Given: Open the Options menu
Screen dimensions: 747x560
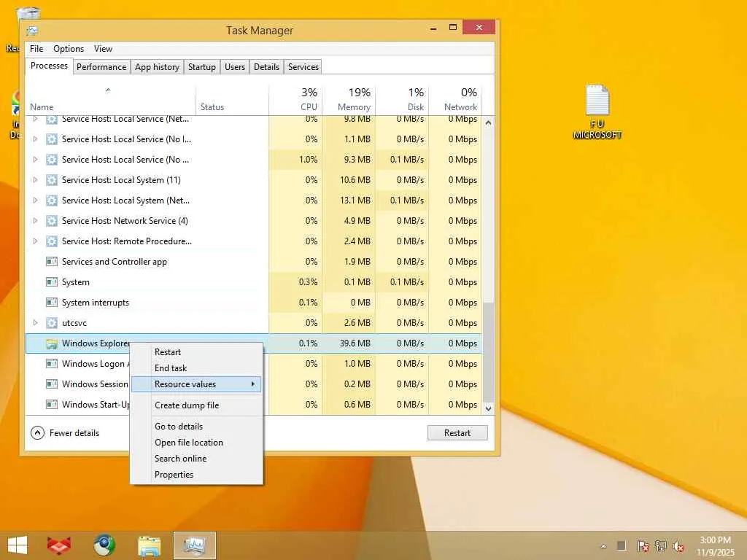Looking at the screenshot, I should (69, 49).
